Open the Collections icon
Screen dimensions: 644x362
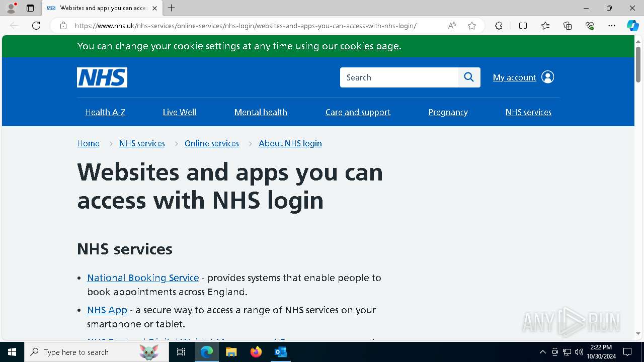point(568,26)
